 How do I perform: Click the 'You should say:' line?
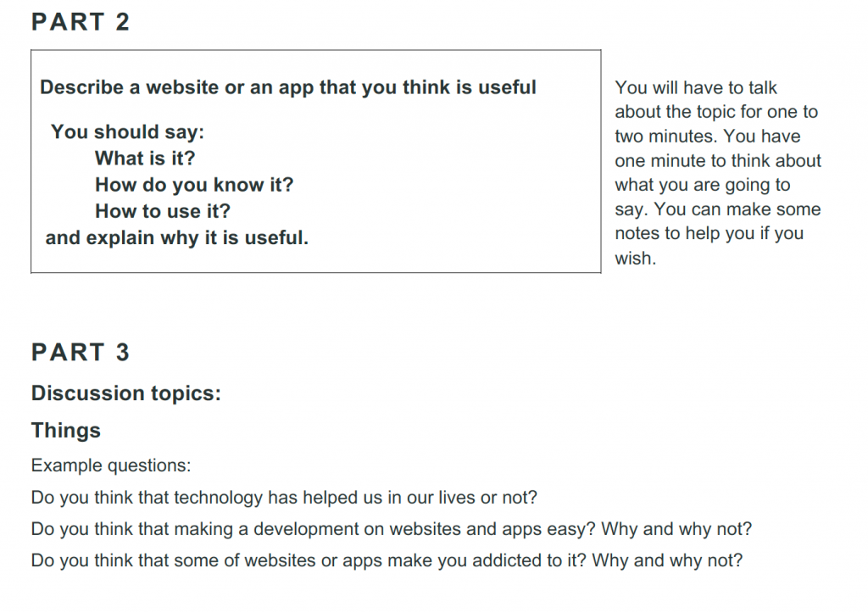tap(127, 132)
